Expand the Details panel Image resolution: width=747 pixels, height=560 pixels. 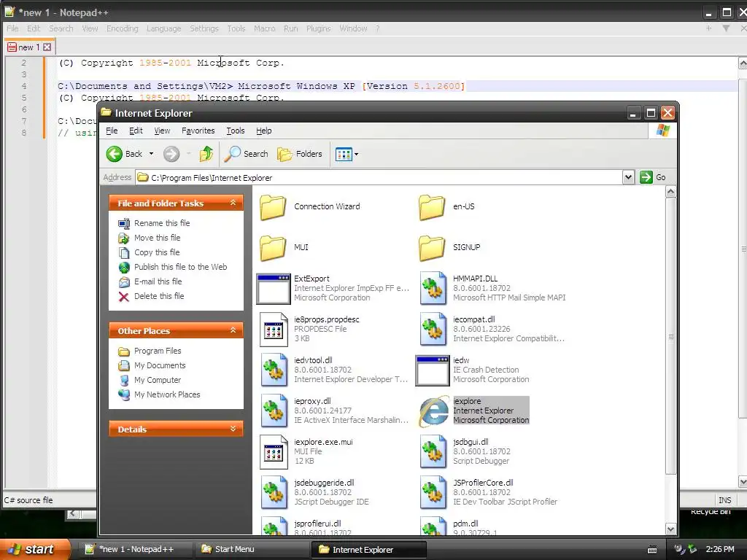click(233, 429)
